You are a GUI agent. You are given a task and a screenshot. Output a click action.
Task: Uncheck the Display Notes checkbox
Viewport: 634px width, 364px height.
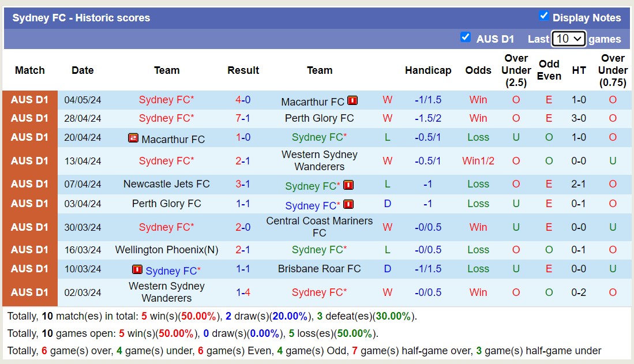click(x=544, y=17)
